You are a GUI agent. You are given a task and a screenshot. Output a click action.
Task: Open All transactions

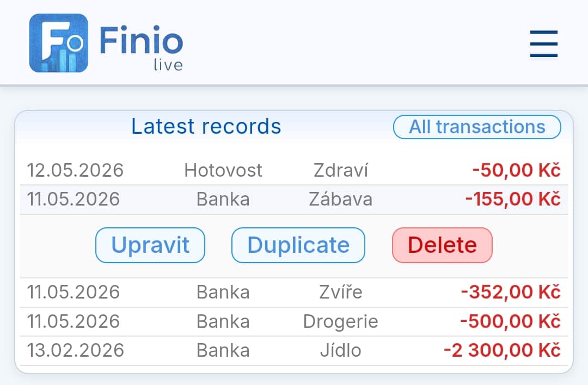477,127
